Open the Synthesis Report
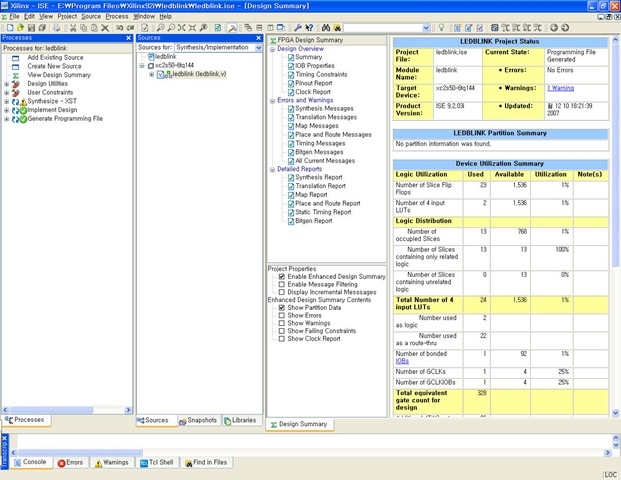The image size is (621, 480). point(319,177)
